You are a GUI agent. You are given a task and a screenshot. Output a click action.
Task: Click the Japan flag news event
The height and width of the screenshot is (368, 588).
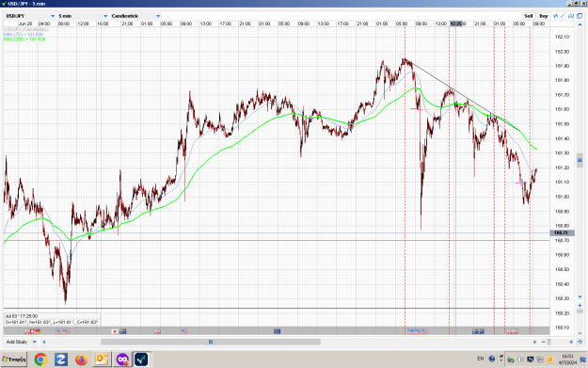(x=115, y=331)
